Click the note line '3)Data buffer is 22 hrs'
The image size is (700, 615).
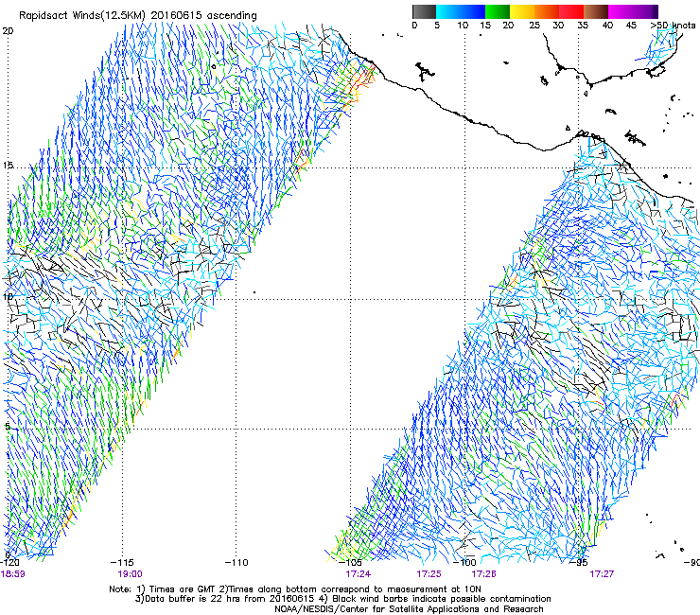pyautogui.click(x=342, y=599)
